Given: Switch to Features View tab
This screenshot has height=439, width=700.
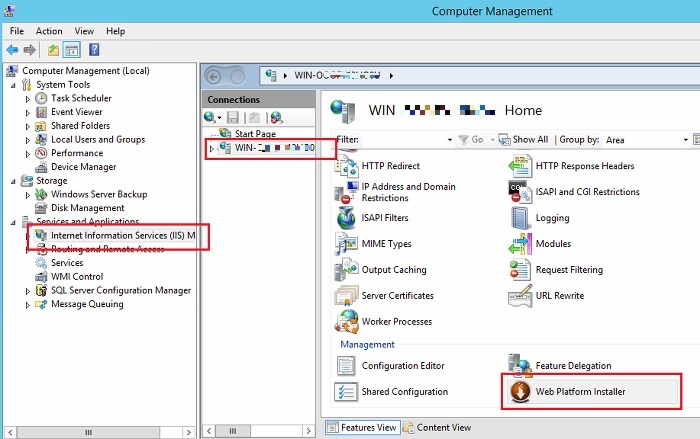Looking at the screenshot, I should [362, 428].
